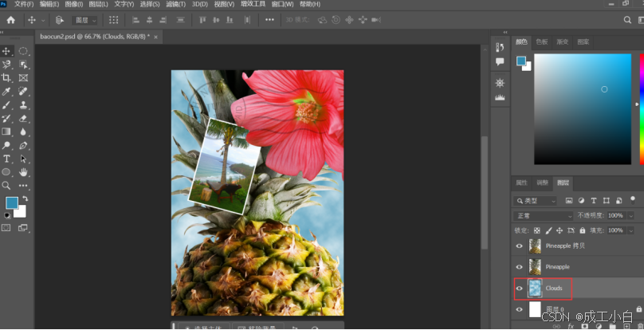The width and height of the screenshot is (644, 330).
Task: Toggle lock transparent pixels
Action: click(x=537, y=230)
